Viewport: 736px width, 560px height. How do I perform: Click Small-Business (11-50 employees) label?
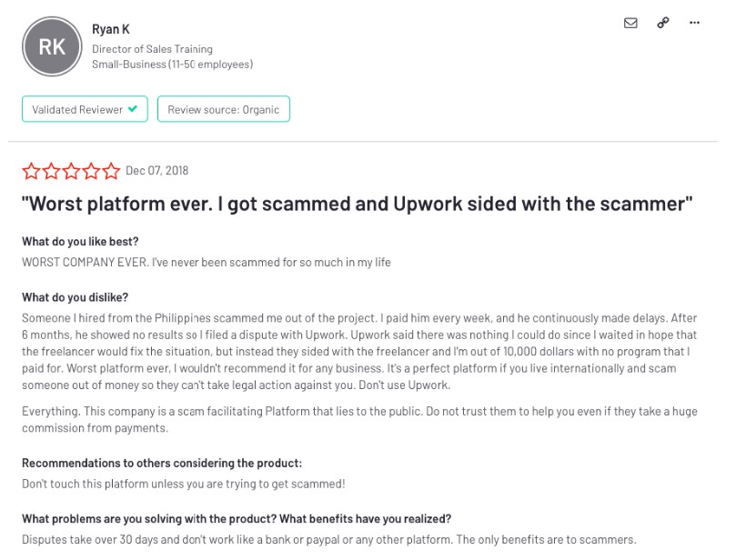(172, 64)
